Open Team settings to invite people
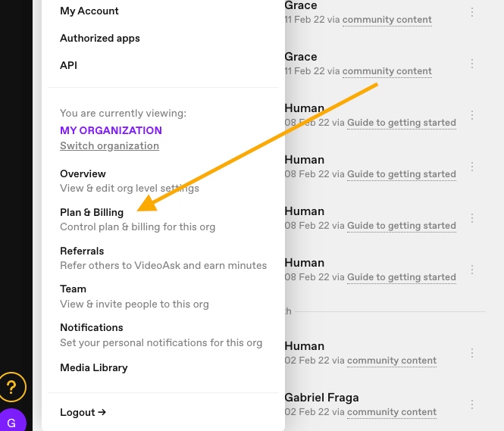 click(x=134, y=296)
